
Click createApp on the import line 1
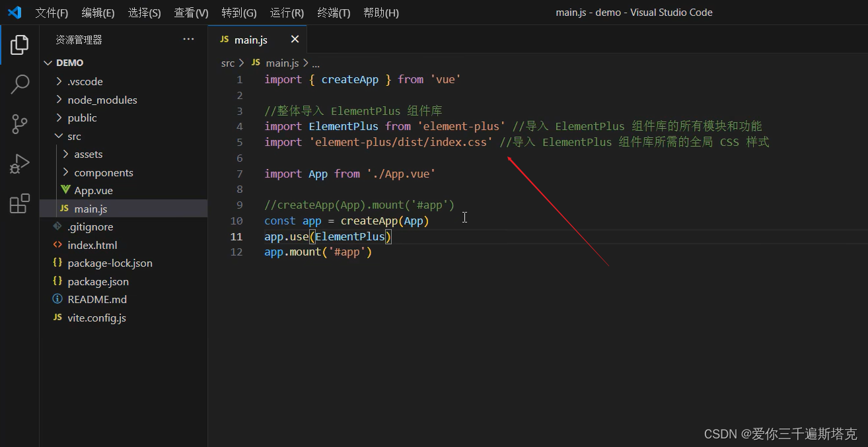[x=350, y=79]
